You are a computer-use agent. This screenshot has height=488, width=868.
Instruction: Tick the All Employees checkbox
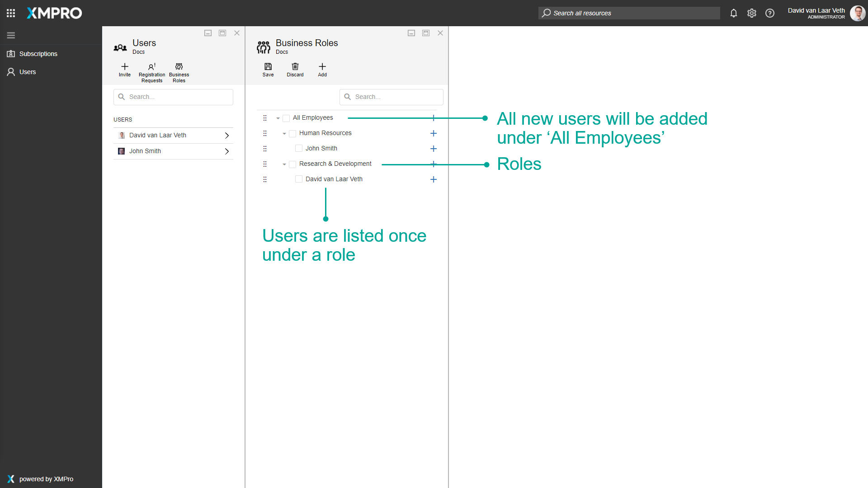pos(286,118)
